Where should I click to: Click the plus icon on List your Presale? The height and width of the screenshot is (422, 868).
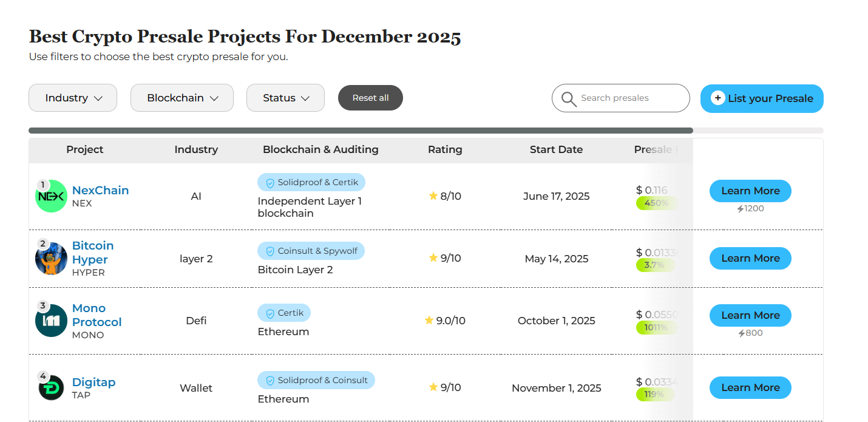(719, 97)
